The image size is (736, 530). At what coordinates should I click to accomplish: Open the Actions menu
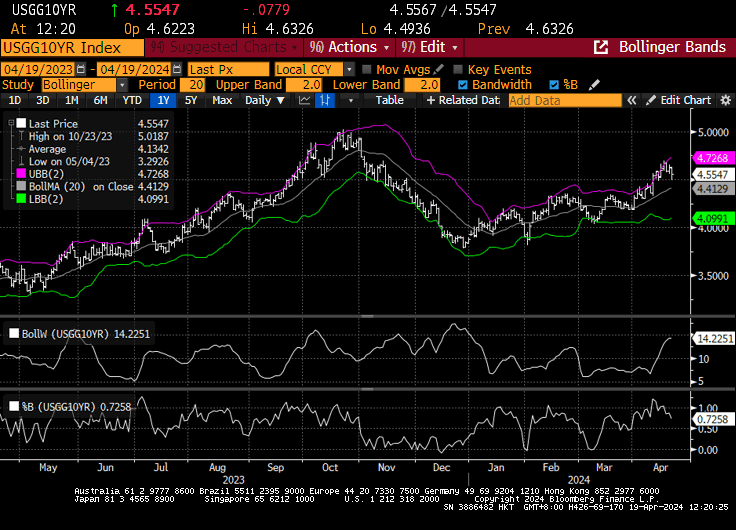[350, 47]
